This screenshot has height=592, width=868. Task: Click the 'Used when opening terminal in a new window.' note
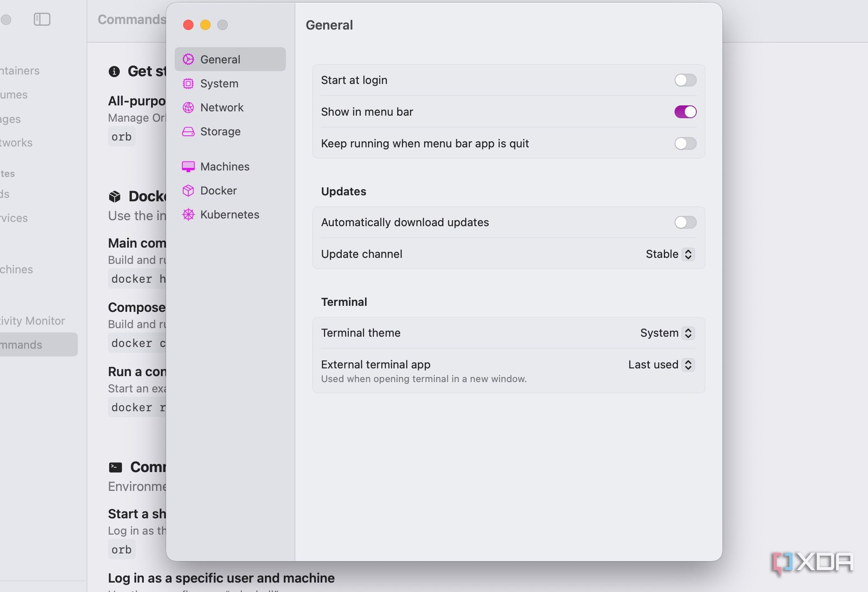[424, 379]
